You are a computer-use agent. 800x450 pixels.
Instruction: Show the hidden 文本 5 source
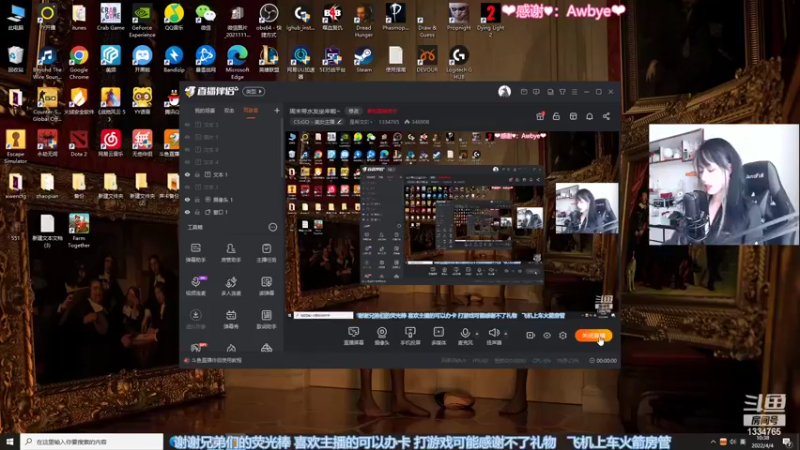tap(187, 124)
